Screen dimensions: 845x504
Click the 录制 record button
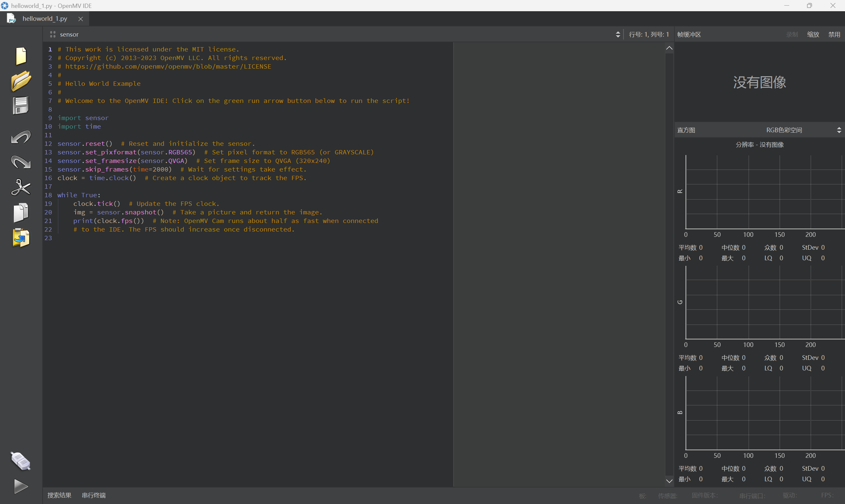(792, 34)
